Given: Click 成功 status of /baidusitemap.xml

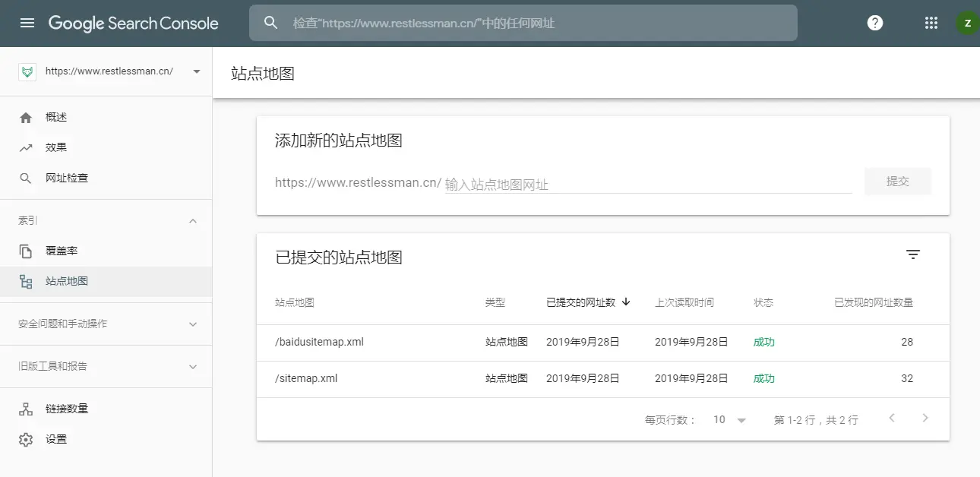Looking at the screenshot, I should [x=764, y=343].
